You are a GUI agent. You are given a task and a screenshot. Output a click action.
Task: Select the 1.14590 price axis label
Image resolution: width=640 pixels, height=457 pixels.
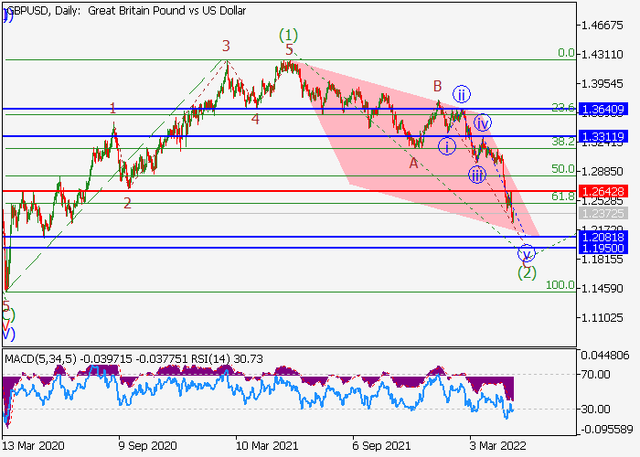[602, 288]
